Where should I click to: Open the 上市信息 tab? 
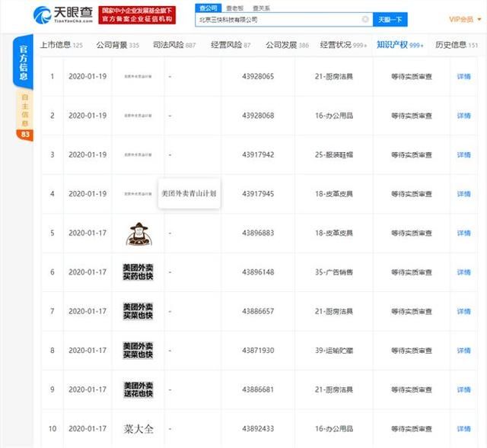[x=61, y=46]
